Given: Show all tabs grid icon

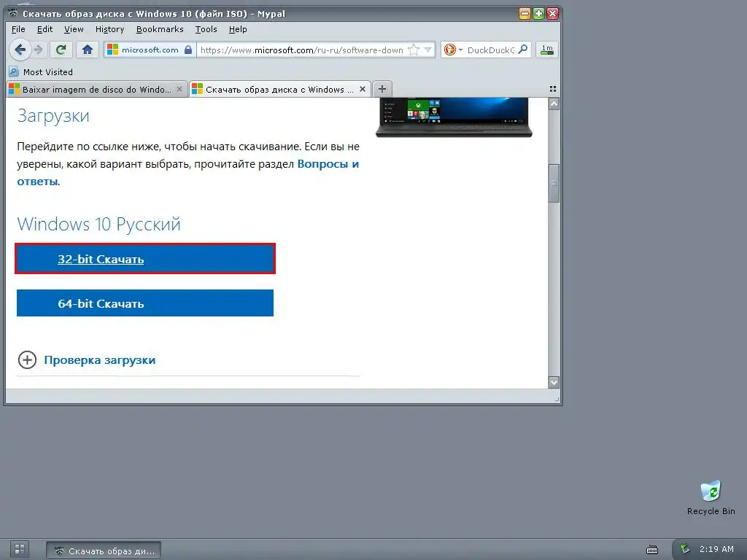Looking at the screenshot, I should (553, 89).
